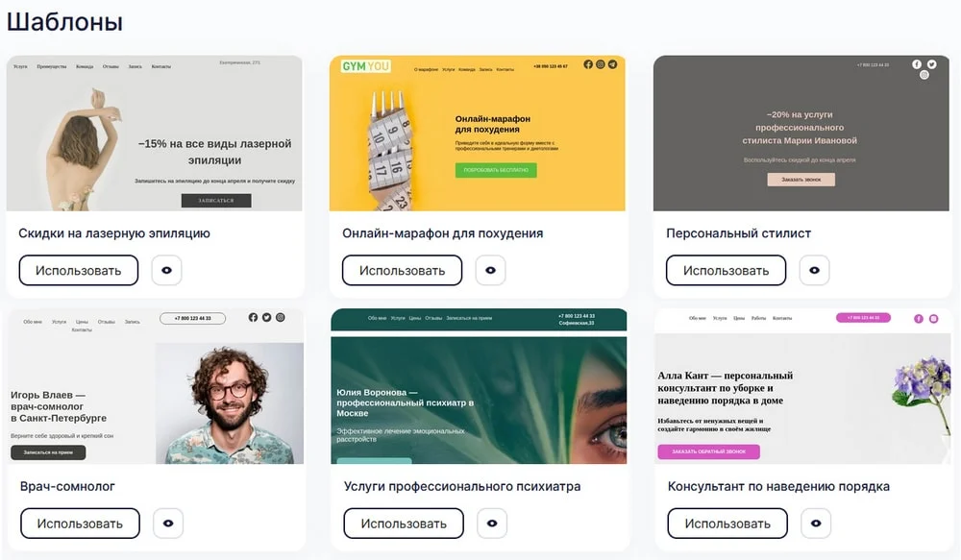
Task: Click eye preview icon for psychiatrist services template
Action: tap(492, 523)
